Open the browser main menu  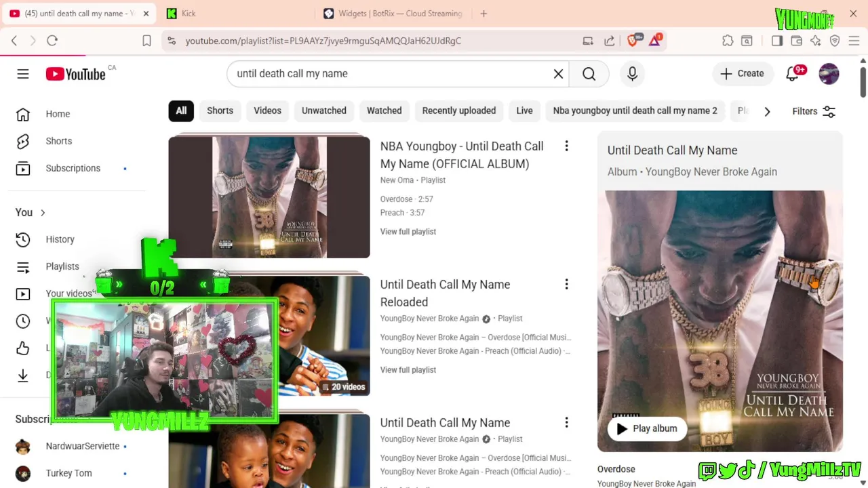tap(854, 41)
